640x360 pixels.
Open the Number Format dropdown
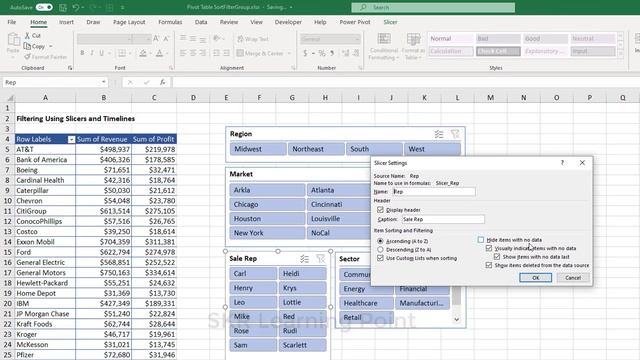(357, 39)
